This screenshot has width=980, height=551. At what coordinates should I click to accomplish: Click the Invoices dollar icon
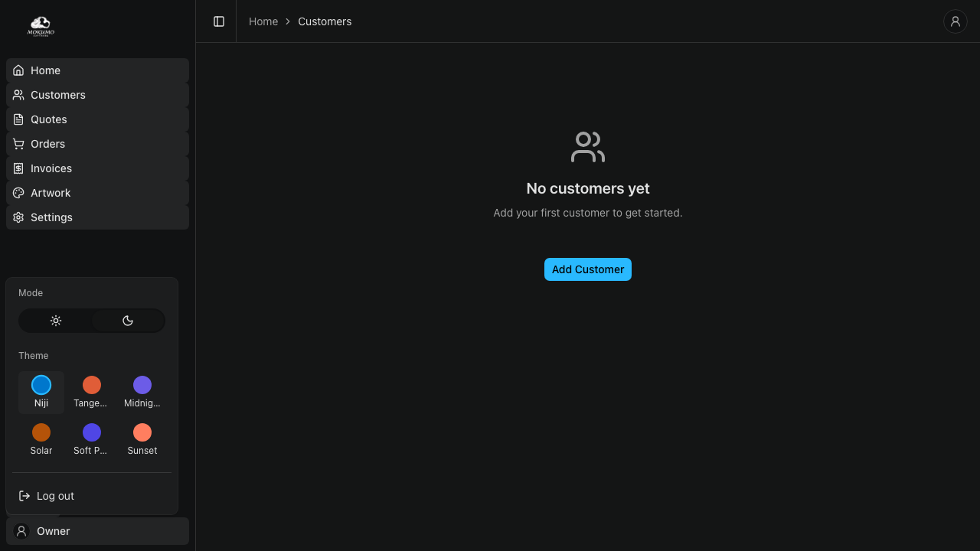(x=18, y=168)
